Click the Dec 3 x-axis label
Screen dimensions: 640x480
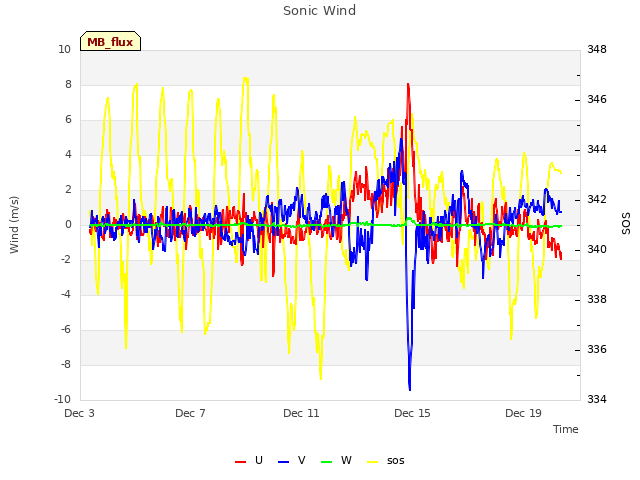tap(79, 413)
